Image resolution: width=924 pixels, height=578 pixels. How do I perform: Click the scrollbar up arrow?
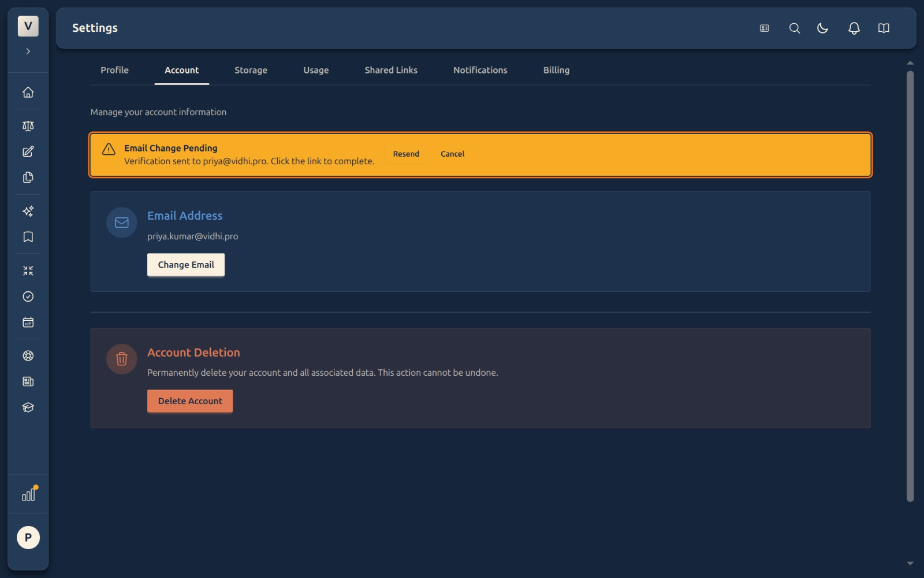(910, 63)
